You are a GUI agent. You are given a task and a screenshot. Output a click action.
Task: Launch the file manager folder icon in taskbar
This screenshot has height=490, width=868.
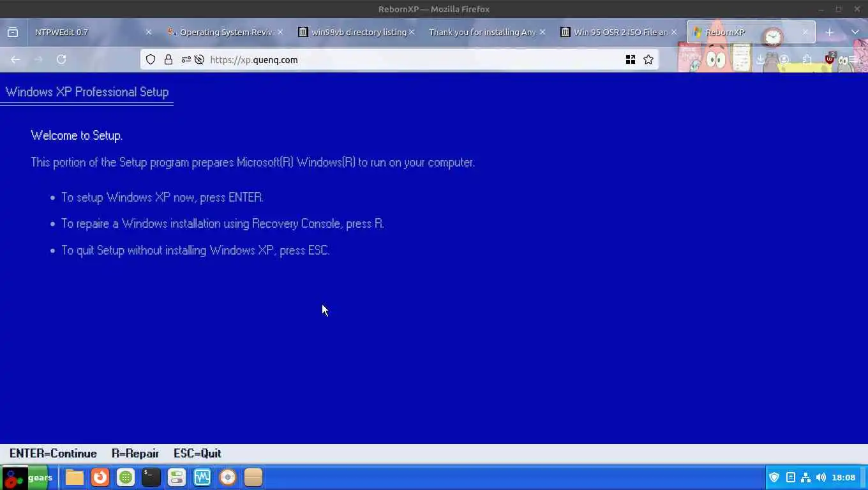75,477
